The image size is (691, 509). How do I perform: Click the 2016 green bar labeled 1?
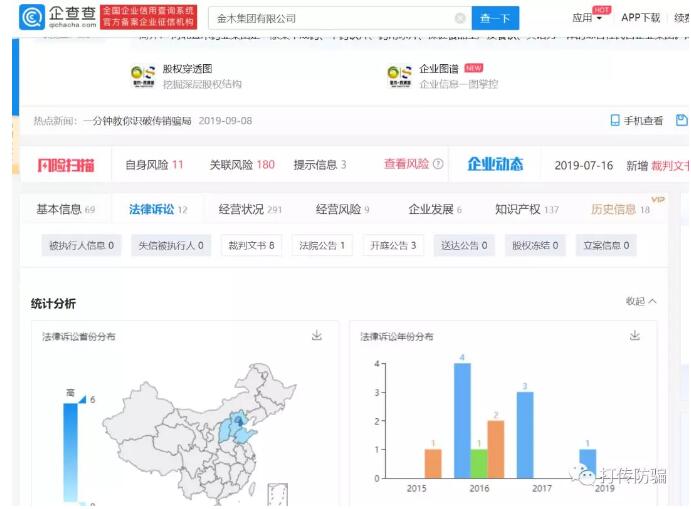coord(479,464)
